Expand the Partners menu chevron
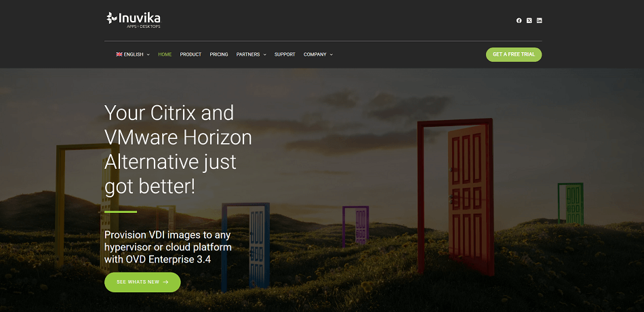The width and height of the screenshot is (644, 312). click(264, 55)
